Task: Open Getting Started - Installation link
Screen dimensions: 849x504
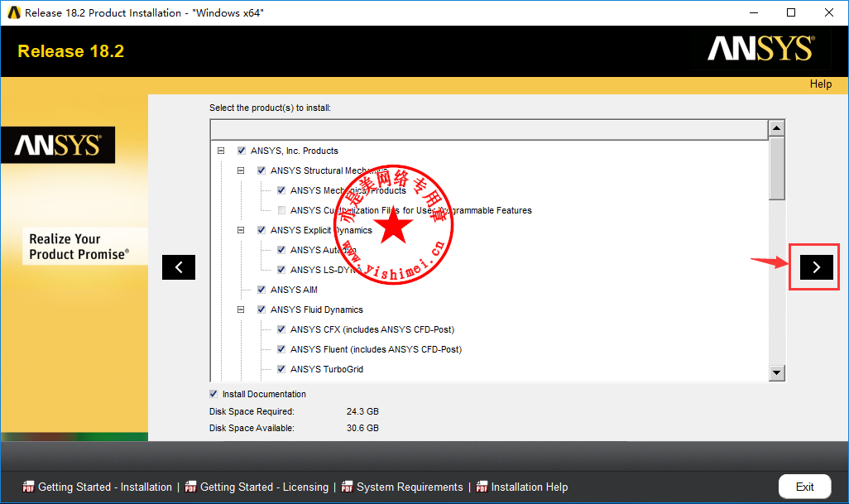Action: click(x=105, y=487)
